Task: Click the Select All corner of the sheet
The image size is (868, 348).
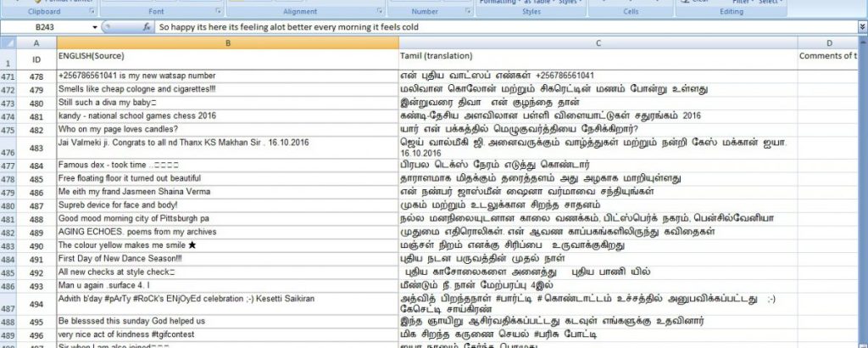Action: (8, 42)
